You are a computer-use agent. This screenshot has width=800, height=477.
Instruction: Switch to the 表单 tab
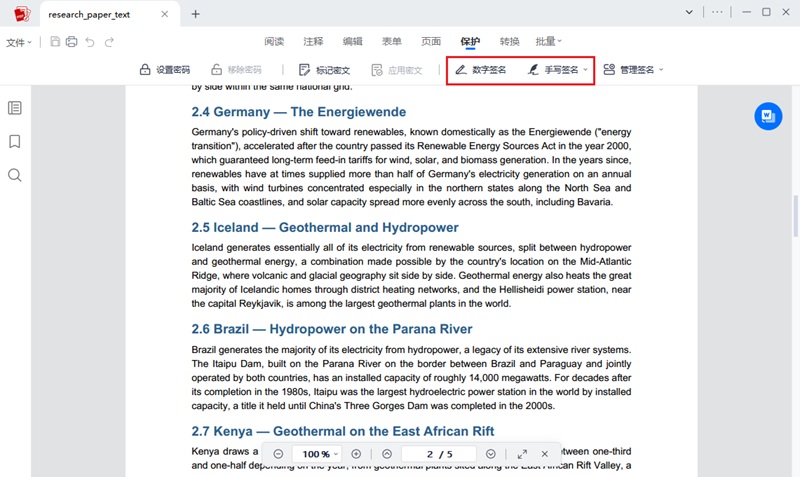point(392,41)
